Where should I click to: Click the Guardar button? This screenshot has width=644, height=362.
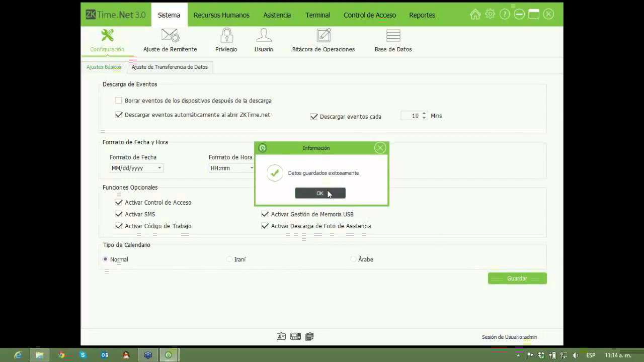pos(517,279)
